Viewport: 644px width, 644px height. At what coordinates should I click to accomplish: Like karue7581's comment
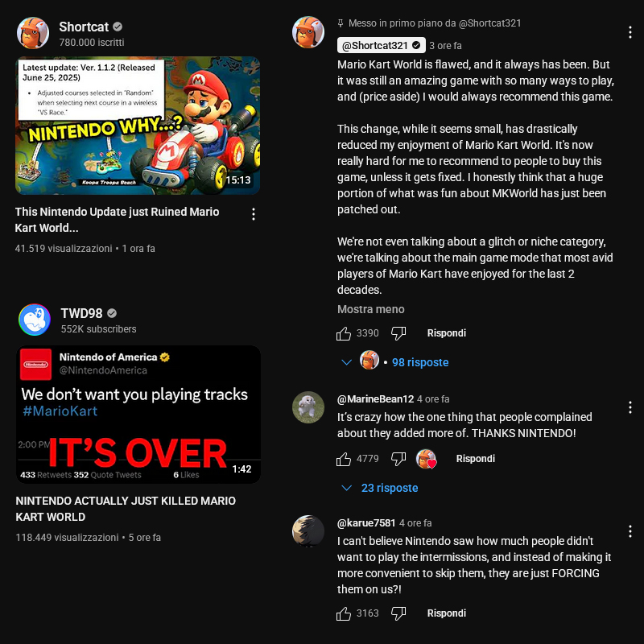tap(344, 613)
